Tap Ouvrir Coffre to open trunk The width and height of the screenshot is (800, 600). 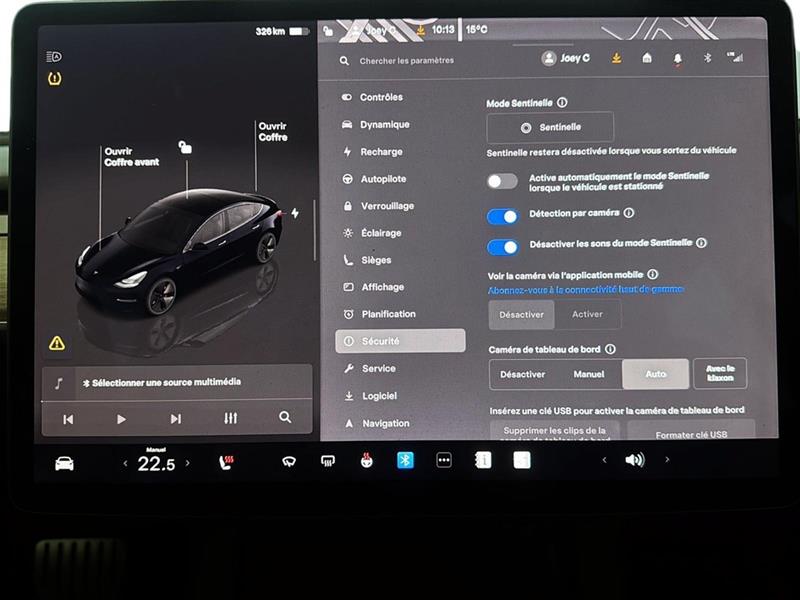pos(273,132)
